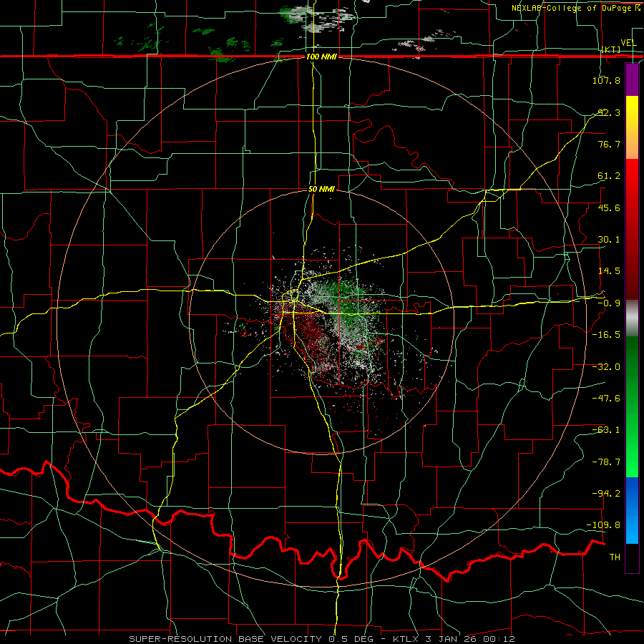Click the [KT] units label
644x644 pixels.
point(611,49)
